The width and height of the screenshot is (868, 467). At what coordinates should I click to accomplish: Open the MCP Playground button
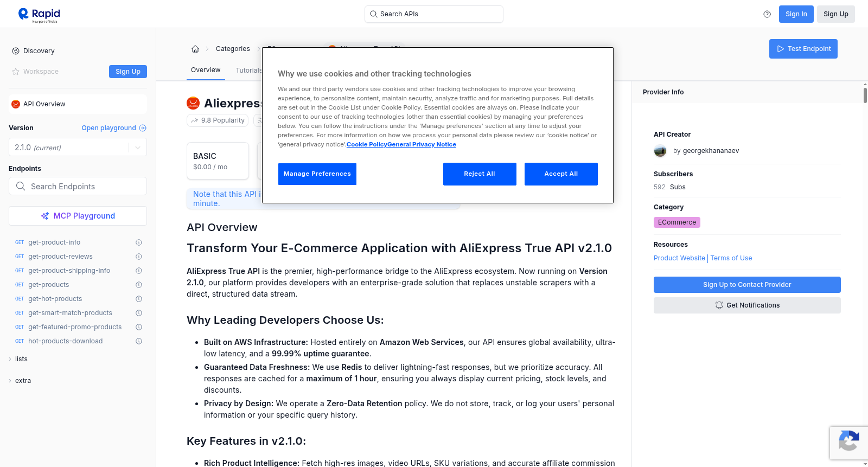click(x=78, y=216)
